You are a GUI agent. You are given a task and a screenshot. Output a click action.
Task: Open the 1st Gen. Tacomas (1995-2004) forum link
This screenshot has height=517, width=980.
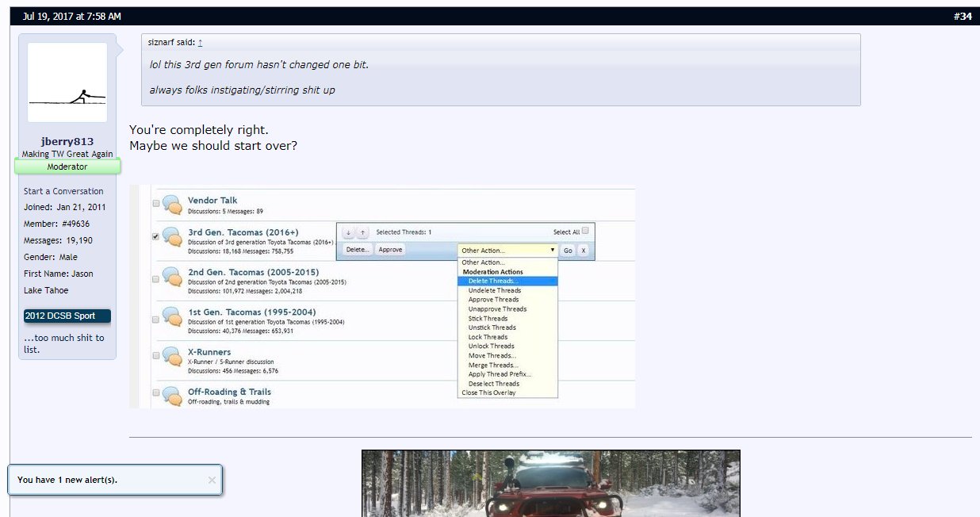[x=251, y=312]
